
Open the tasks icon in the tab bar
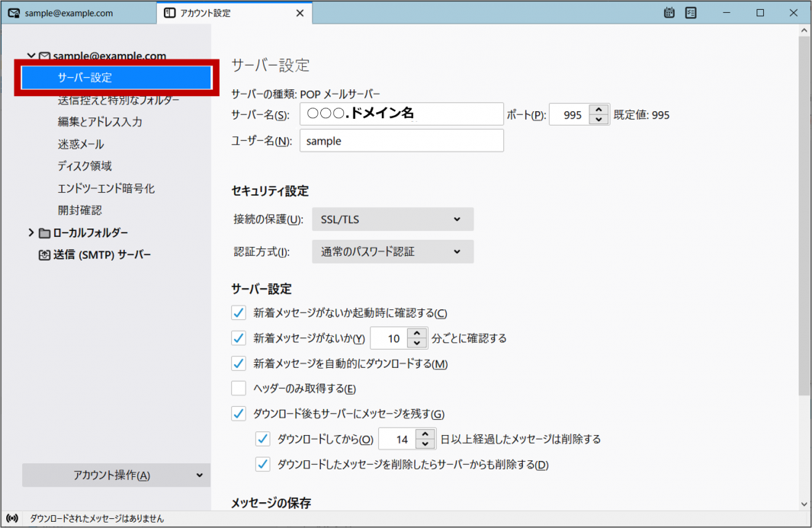(691, 13)
